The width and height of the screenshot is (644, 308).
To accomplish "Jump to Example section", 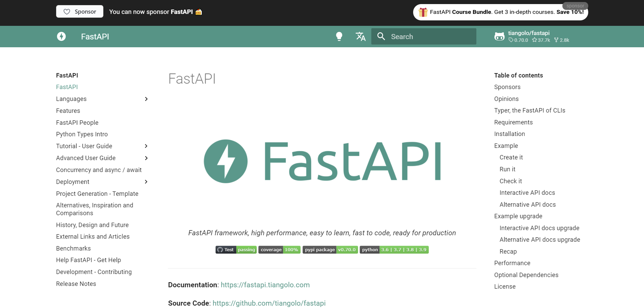I will pos(506,146).
